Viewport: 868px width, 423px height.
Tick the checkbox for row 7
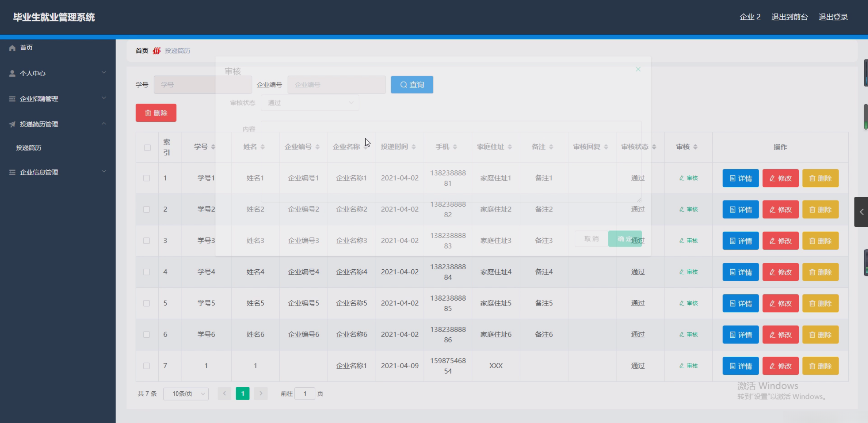(146, 366)
